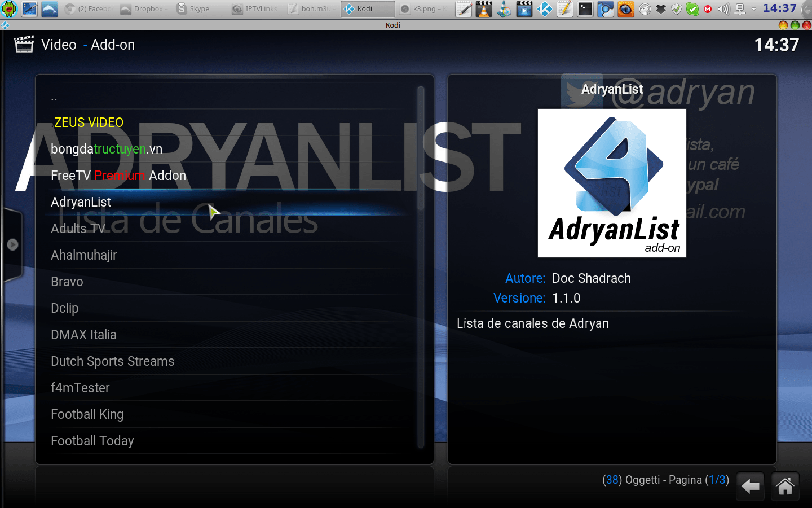Open the Dclip add-on
This screenshot has width=812, height=508.
tap(228, 308)
